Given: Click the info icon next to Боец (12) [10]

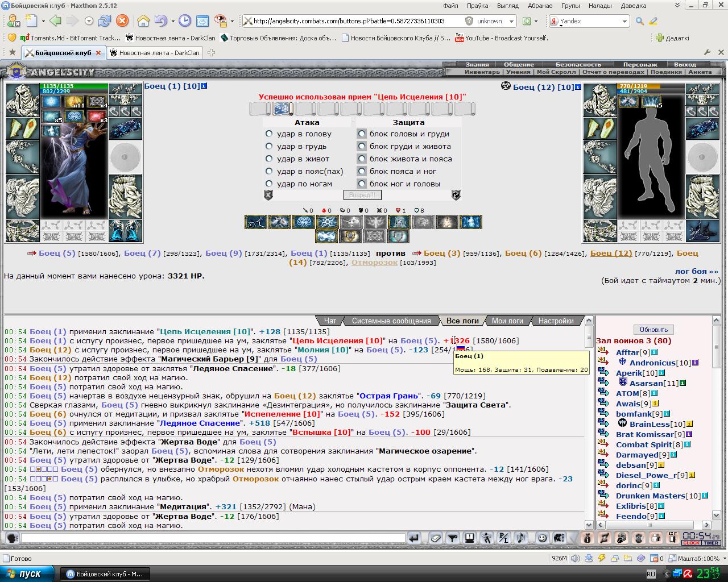Looking at the screenshot, I should pos(578,87).
